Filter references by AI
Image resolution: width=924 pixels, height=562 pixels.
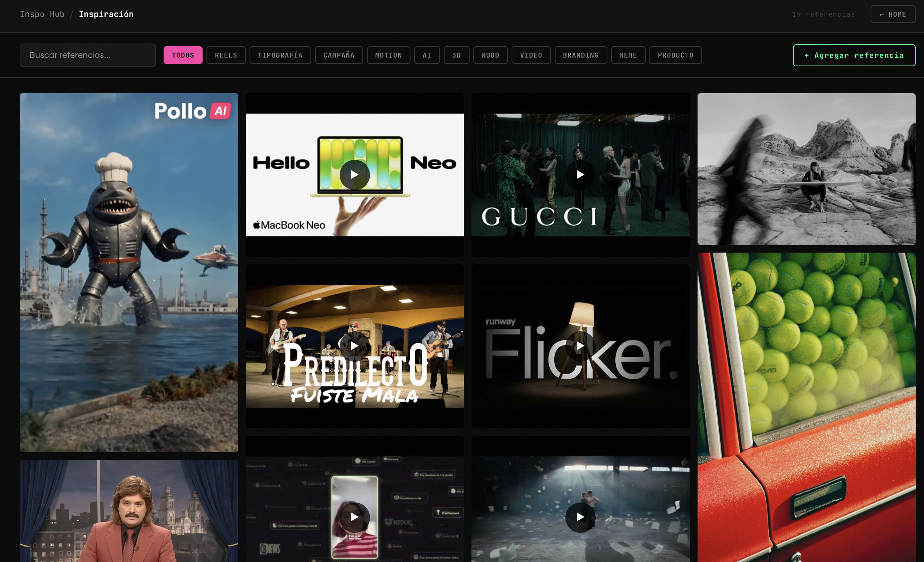pos(427,55)
